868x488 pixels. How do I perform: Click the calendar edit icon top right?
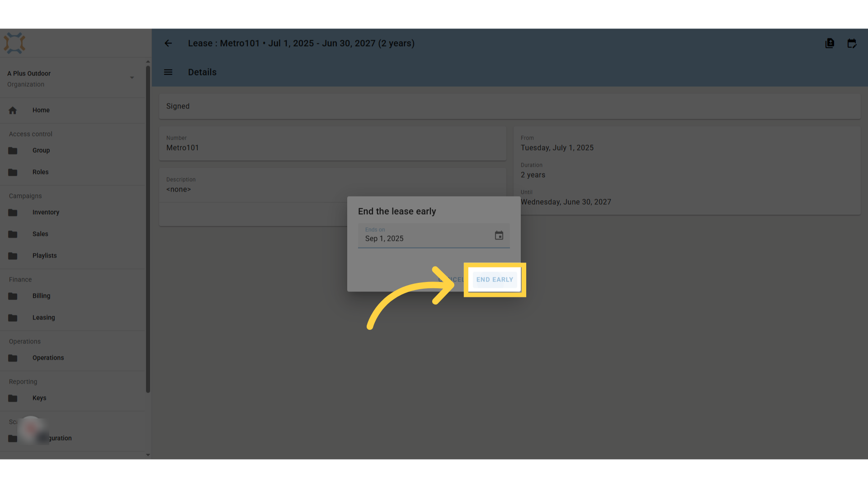point(852,43)
